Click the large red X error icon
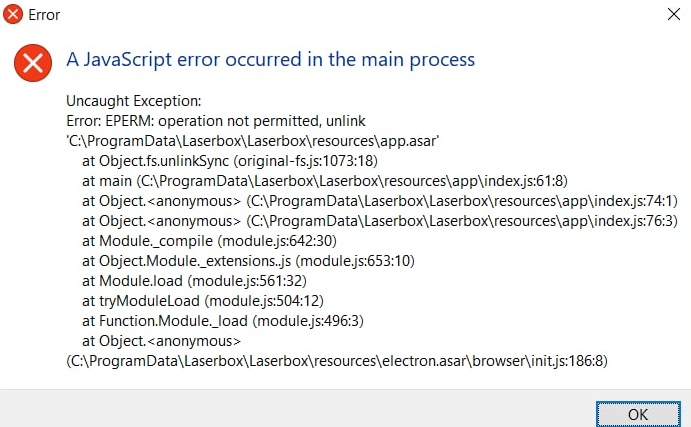Viewport: 691px width, 427px height. tap(33, 63)
